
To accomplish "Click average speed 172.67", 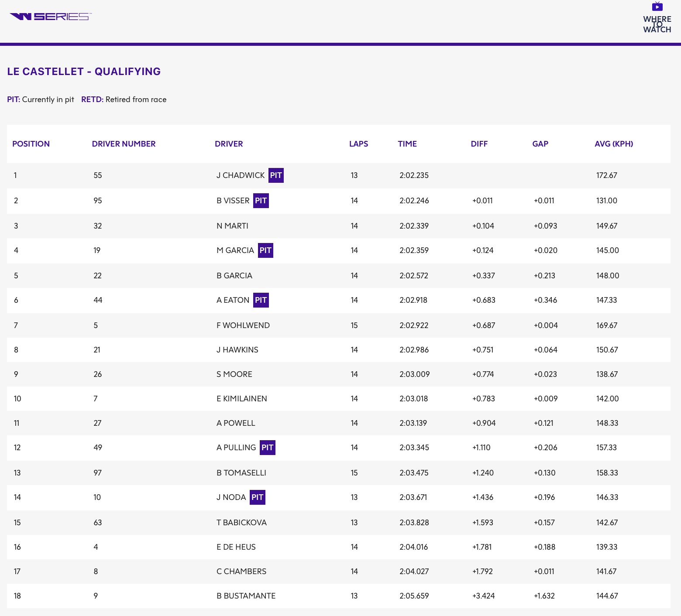I will pyautogui.click(x=607, y=175).
